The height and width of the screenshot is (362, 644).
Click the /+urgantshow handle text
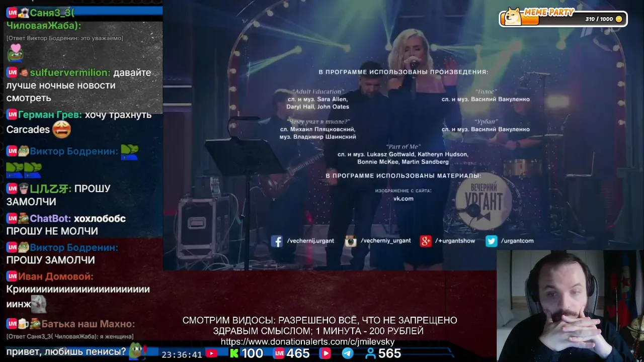point(455,241)
